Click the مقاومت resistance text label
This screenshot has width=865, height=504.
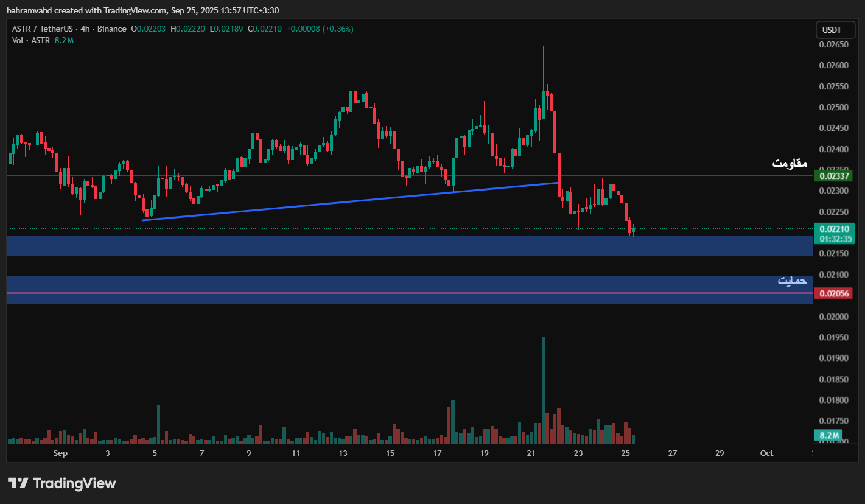pos(790,163)
